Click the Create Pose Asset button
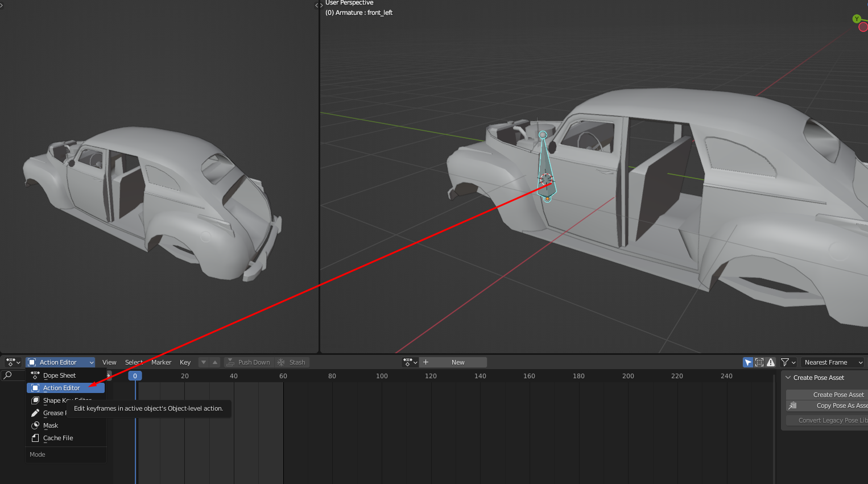Viewport: 868px width, 484px height. (838, 395)
